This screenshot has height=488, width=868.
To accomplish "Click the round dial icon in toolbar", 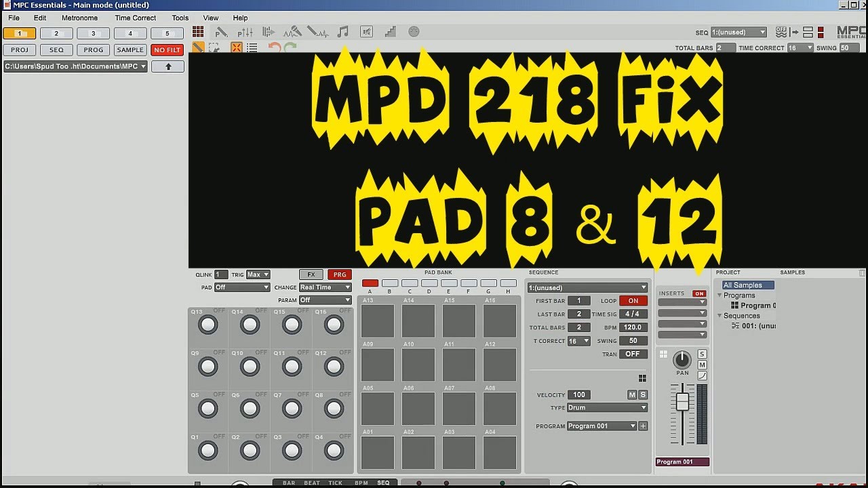I will [414, 32].
